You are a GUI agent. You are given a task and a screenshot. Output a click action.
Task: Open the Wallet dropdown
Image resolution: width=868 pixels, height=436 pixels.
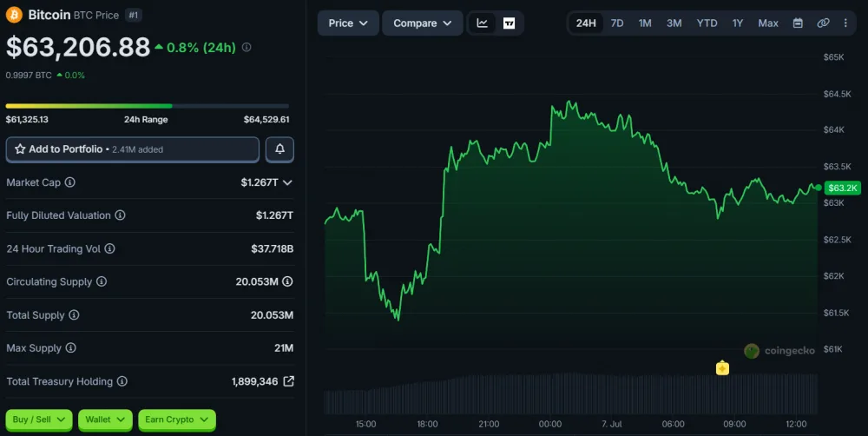click(x=105, y=419)
